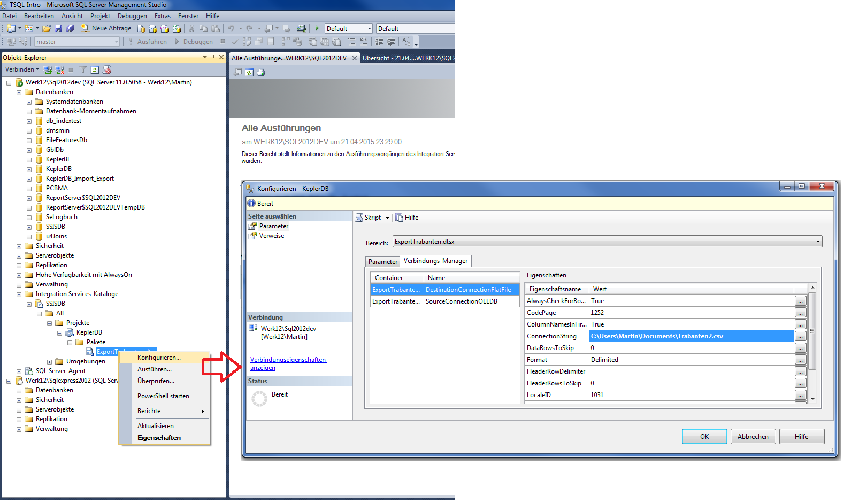Image resolution: width=844 pixels, height=504 pixels.
Task: Choose PowerShell starten in the context menu
Action: [165, 396]
